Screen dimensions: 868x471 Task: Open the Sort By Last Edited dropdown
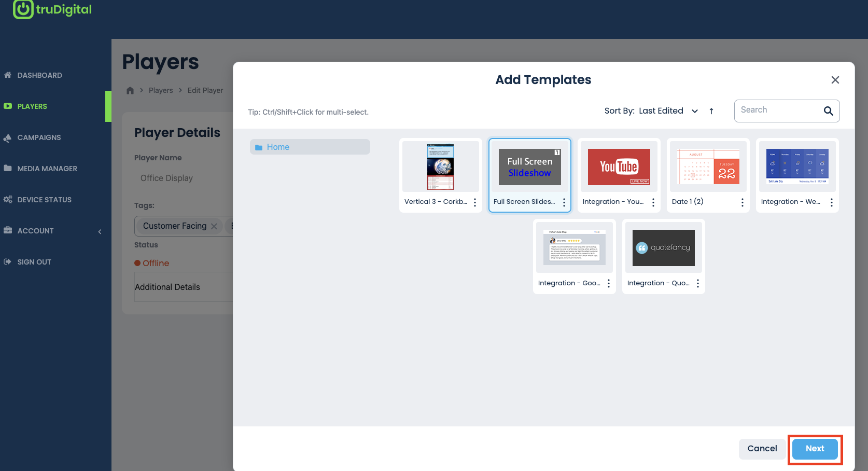coord(668,111)
